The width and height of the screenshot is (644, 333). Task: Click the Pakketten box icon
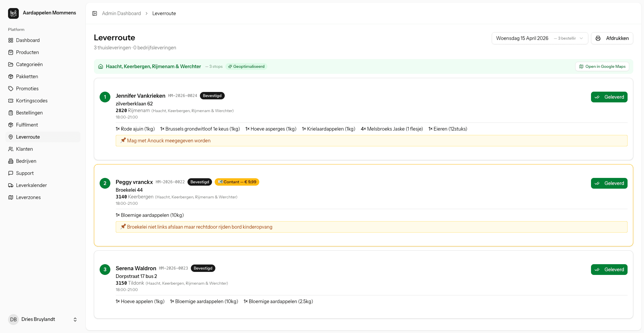(x=11, y=77)
